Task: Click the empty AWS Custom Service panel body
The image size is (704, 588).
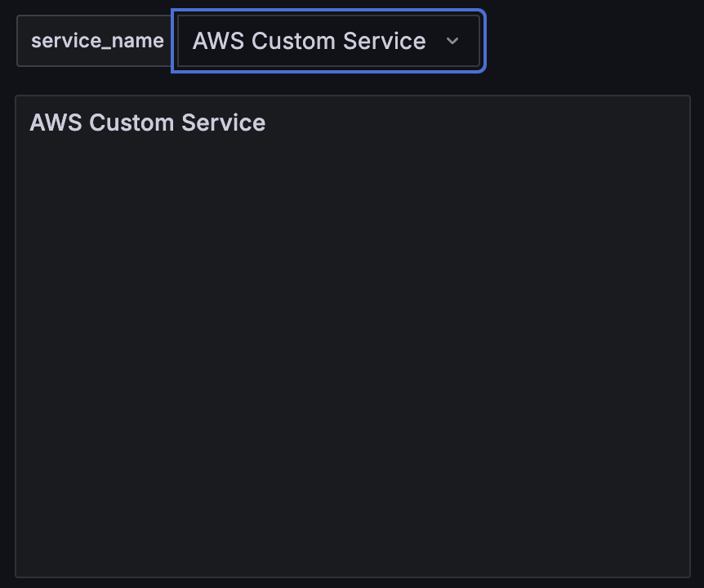Action: [x=353, y=354]
